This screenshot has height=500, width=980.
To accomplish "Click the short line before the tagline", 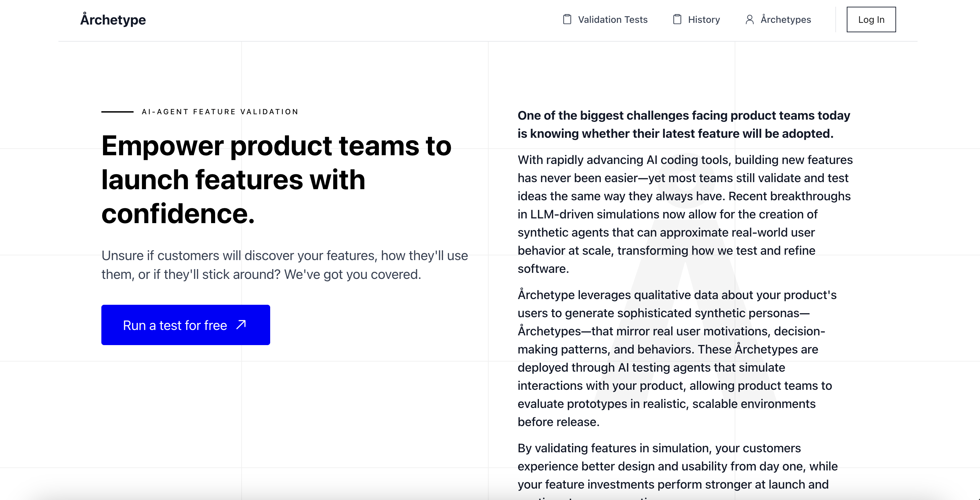I will (117, 112).
